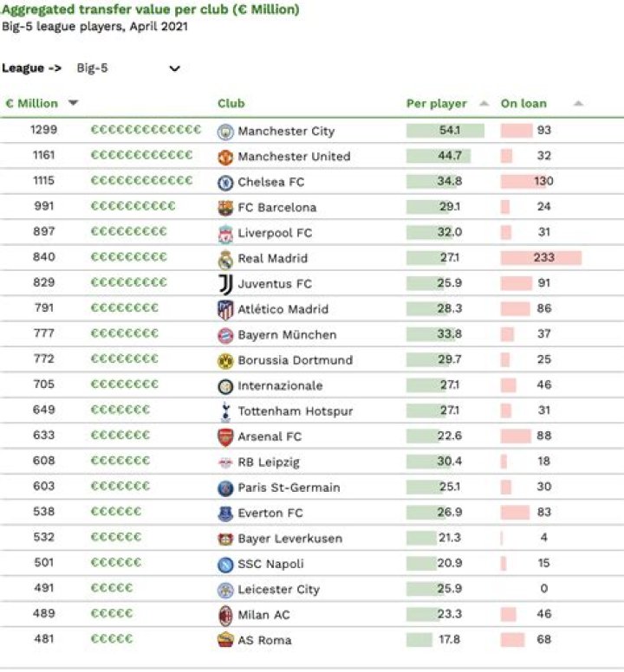Click the Milan AC club crest
Screen dimensions: 624x672
tap(225, 615)
